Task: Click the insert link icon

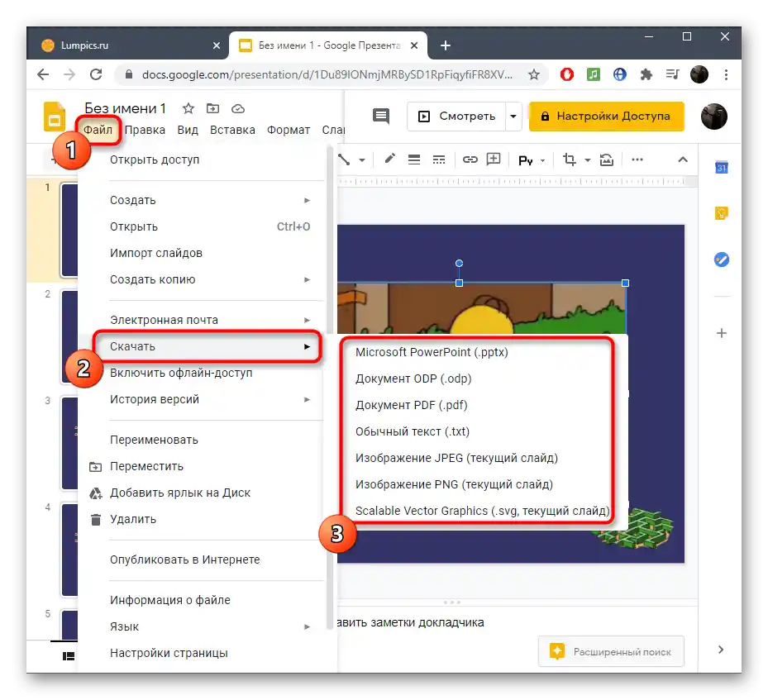Action: pos(470,160)
